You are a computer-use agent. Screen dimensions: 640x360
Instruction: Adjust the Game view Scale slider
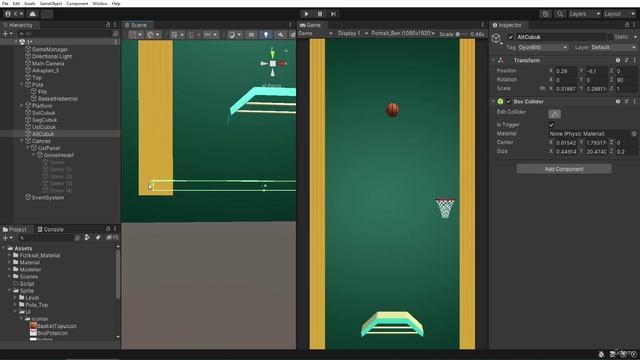click(462, 34)
